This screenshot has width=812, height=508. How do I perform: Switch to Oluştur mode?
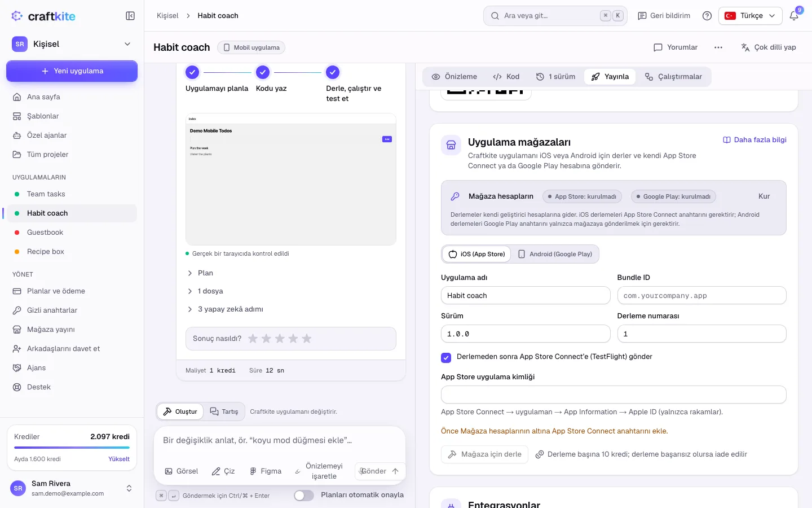(180, 411)
